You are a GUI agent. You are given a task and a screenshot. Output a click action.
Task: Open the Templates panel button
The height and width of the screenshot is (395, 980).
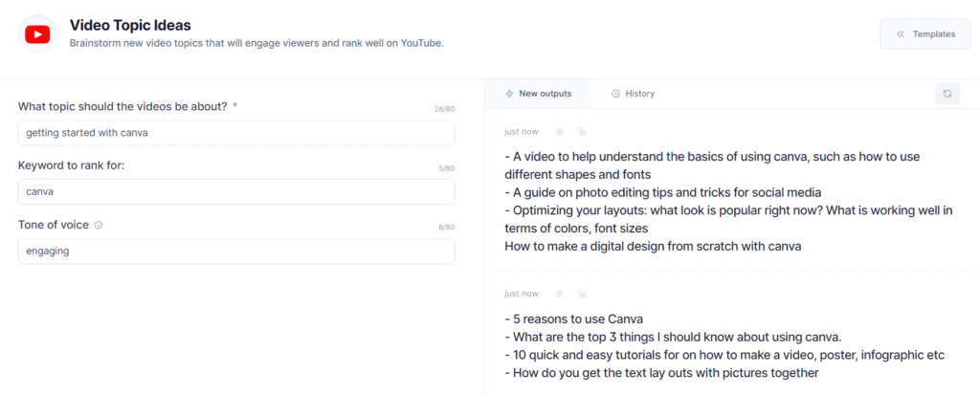click(925, 34)
